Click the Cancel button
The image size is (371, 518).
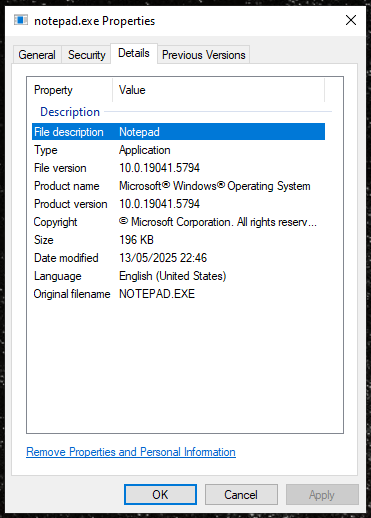point(241,495)
